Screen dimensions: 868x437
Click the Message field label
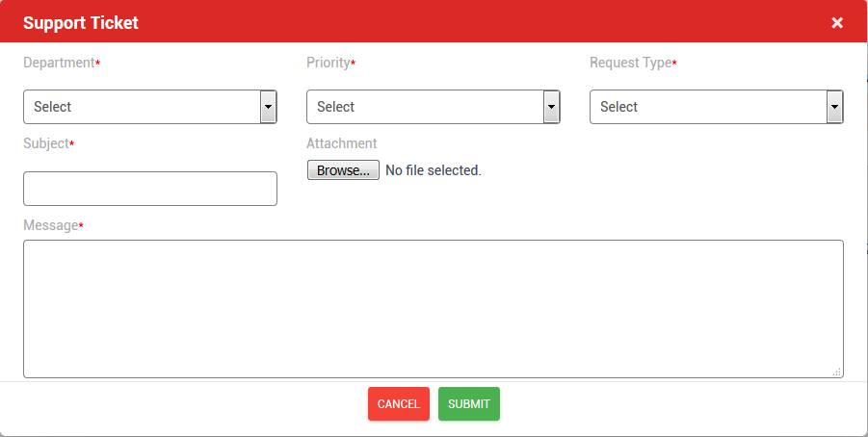pos(50,225)
